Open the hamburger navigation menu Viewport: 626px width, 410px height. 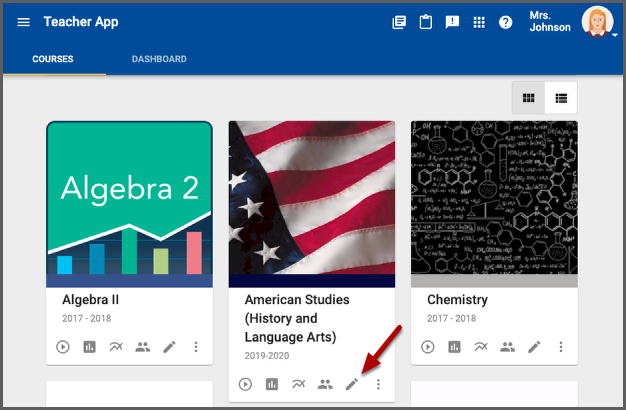(x=23, y=22)
